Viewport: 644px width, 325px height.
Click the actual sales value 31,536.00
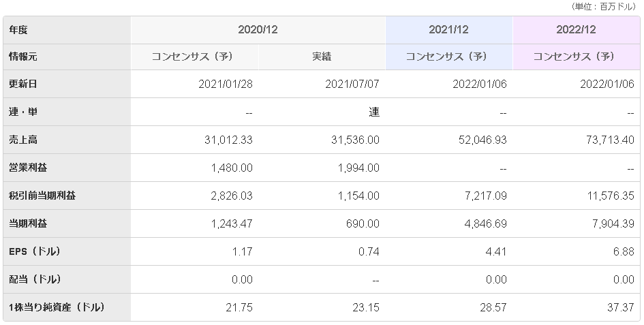tap(353, 140)
